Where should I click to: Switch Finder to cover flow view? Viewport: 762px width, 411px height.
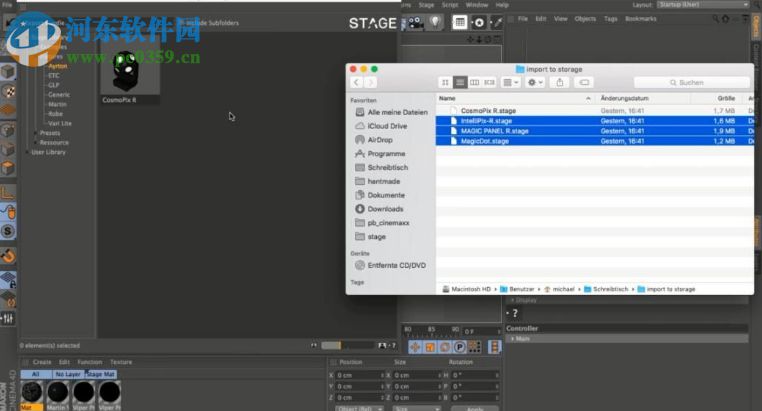489,83
